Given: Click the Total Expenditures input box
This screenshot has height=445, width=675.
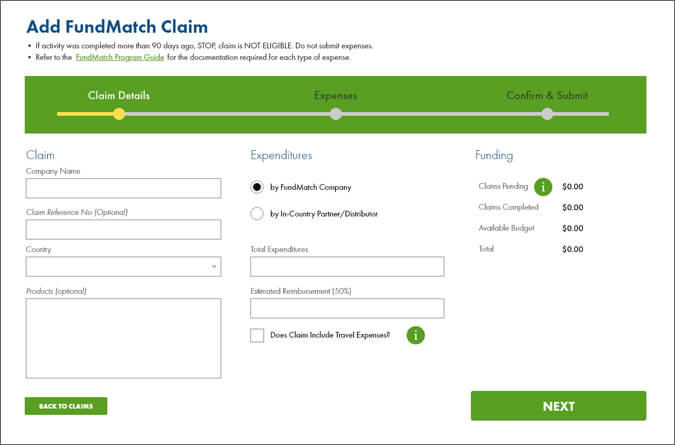Looking at the screenshot, I should tap(346, 267).
